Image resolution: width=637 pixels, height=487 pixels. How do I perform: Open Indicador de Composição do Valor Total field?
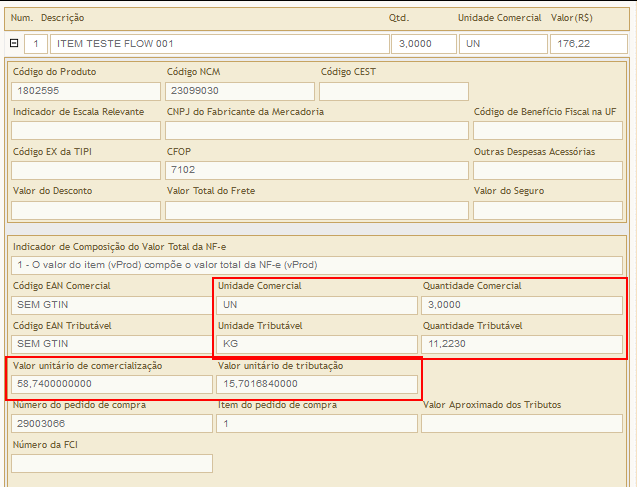coord(316,265)
